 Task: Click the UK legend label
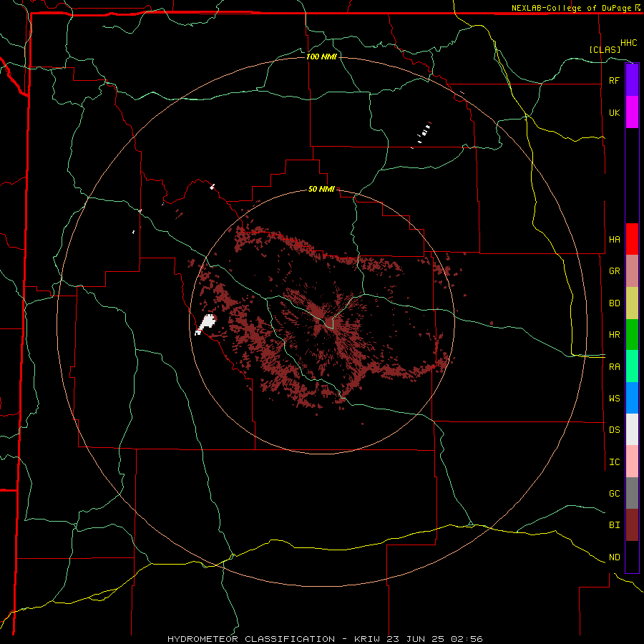coord(614,112)
